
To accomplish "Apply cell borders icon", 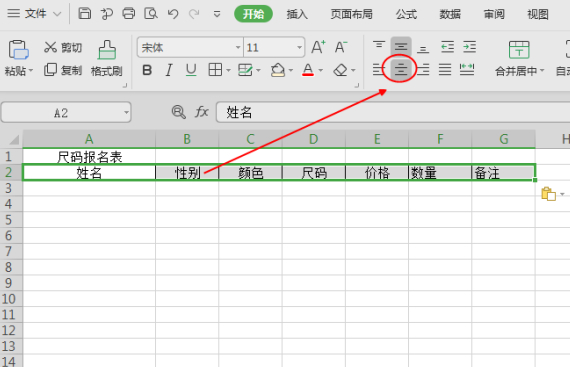I will (215, 70).
